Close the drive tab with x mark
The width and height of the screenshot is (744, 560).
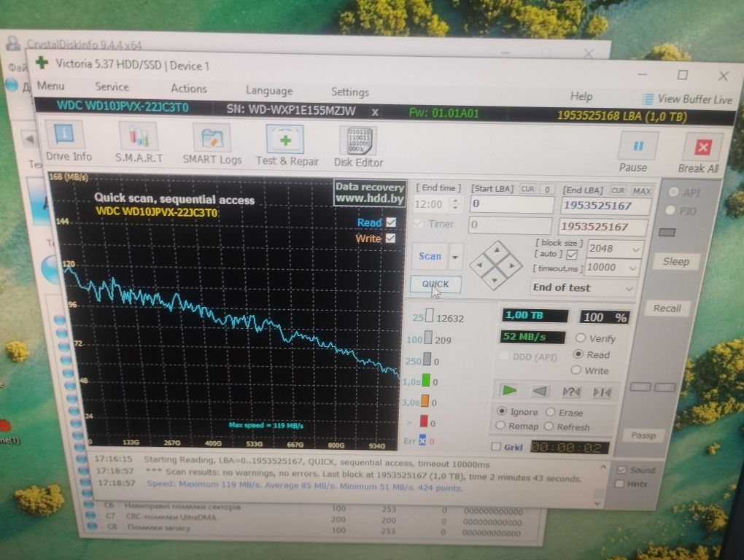pos(375,112)
